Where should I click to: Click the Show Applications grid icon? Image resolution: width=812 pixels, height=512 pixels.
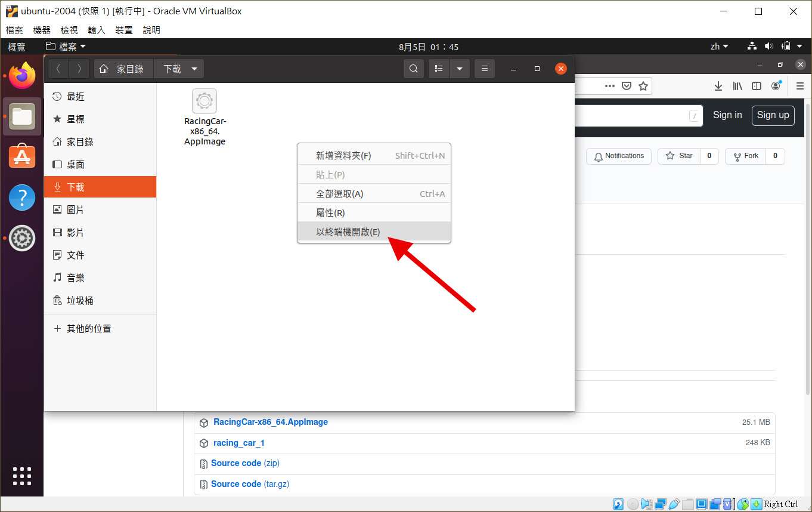[x=22, y=476]
